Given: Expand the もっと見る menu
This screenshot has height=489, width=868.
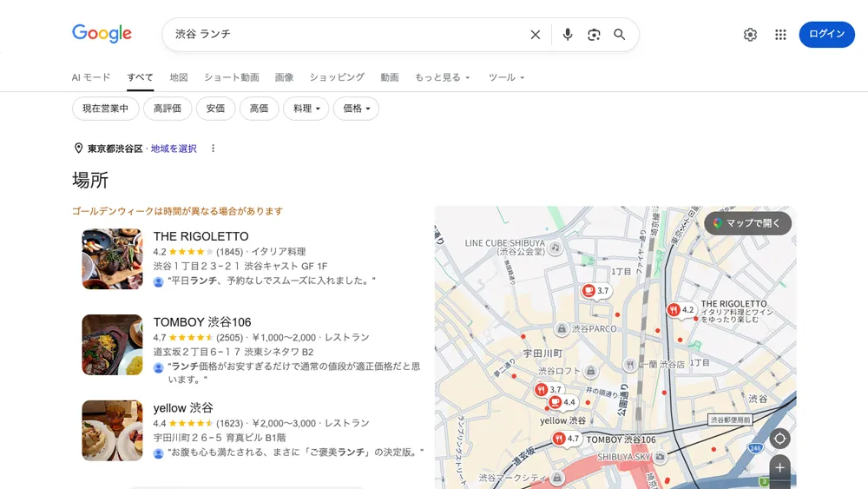Looking at the screenshot, I should point(443,77).
